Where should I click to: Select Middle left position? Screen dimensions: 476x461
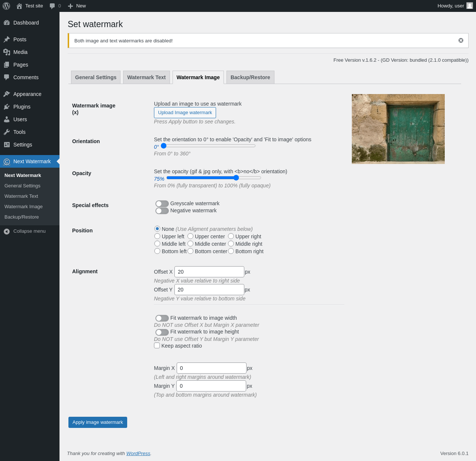click(x=157, y=244)
